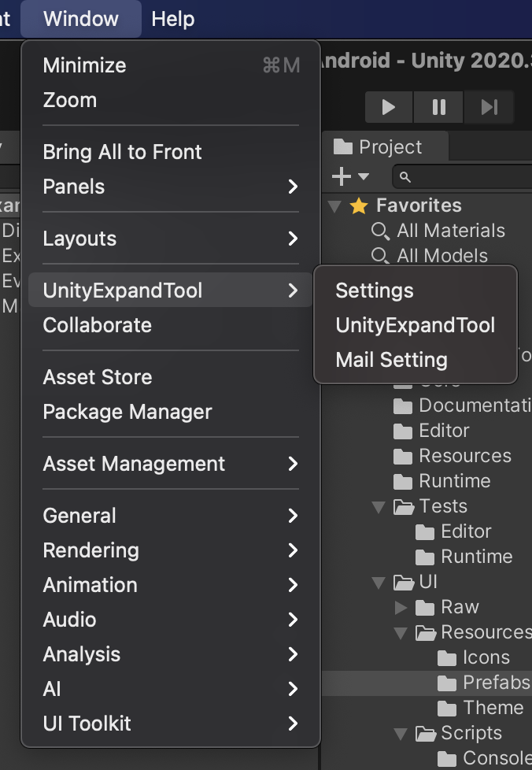The height and width of the screenshot is (770, 532).
Task: Expand the Panels submenu
Action: [x=171, y=187]
